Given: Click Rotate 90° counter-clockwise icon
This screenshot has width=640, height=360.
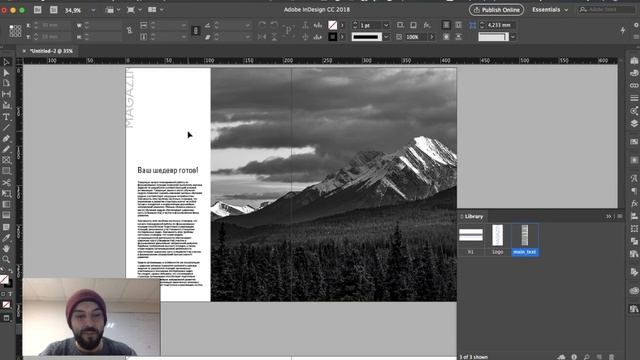Looking at the screenshot, I should [x=274, y=25].
